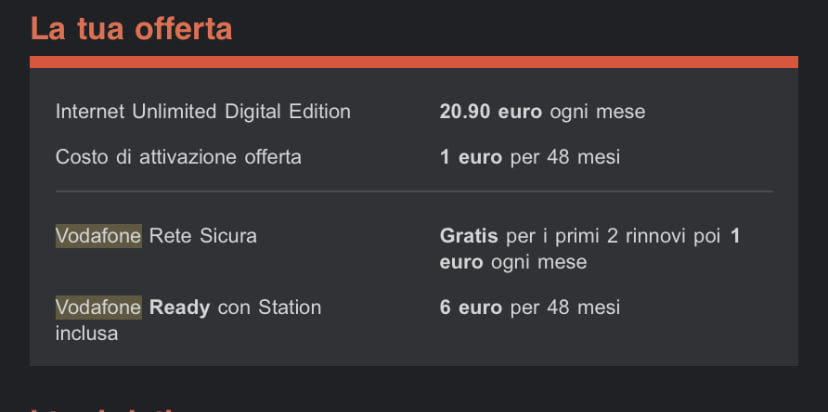The image size is (828, 412).
Task: Select the "Costo di attivazione offerta" label
Action: (178, 157)
